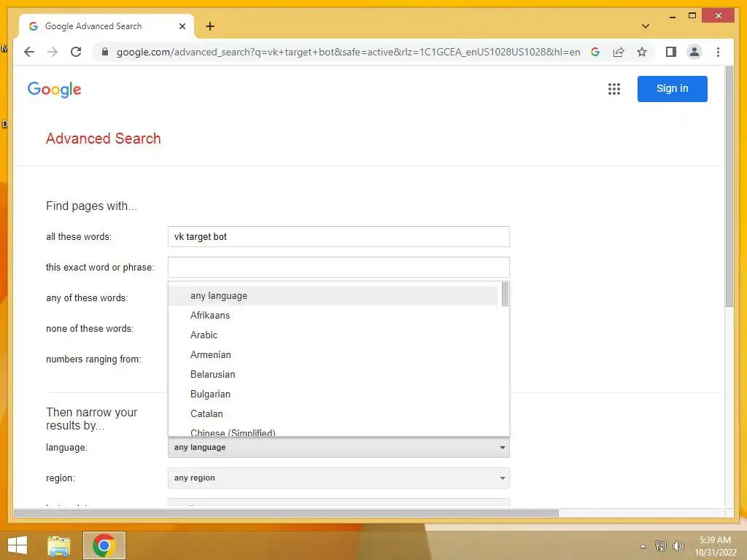Open the network tray icon
Screen dimensions: 747x560
tap(661, 545)
